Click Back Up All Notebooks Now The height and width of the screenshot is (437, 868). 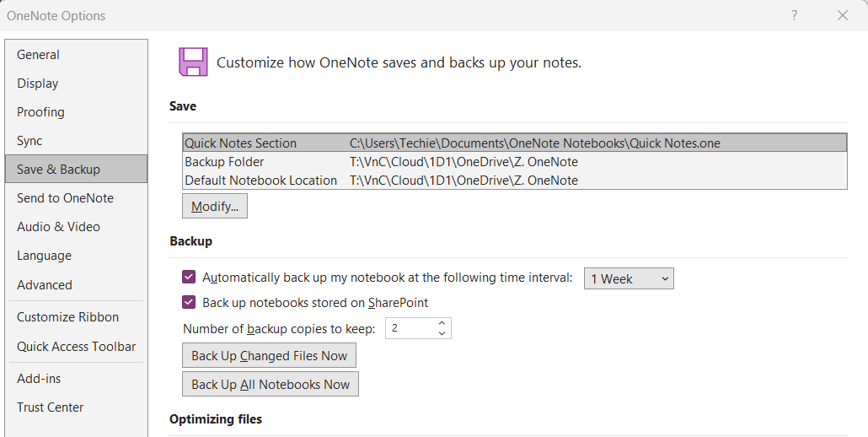coord(271,385)
